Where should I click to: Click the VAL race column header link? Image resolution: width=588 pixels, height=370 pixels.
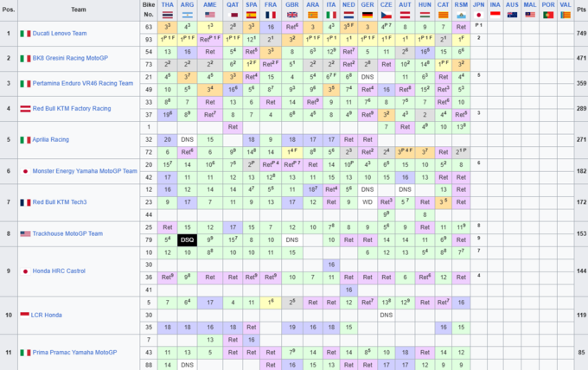coord(565,4)
